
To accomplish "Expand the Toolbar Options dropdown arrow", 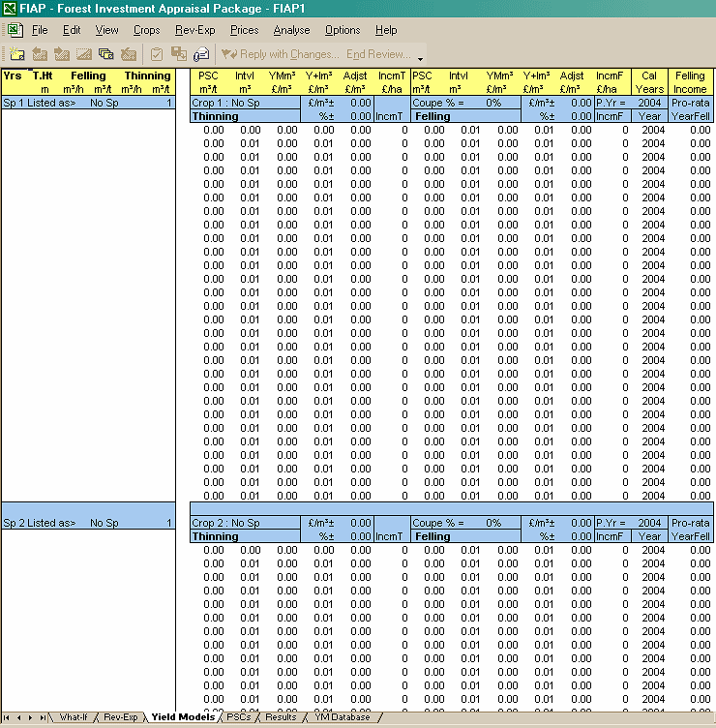I will tap(420, 57).
